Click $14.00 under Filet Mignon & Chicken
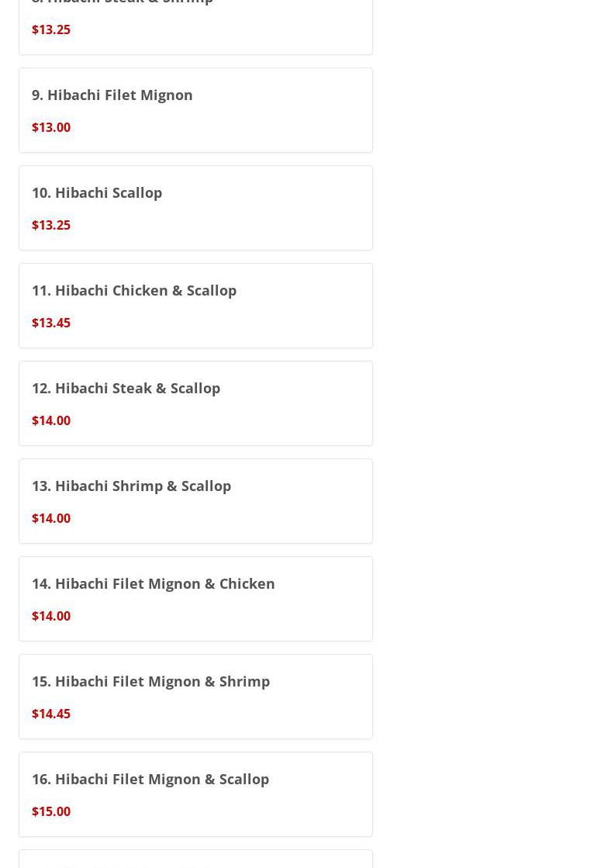This screenshot has width=597, height=868. (x=51, y=616)
